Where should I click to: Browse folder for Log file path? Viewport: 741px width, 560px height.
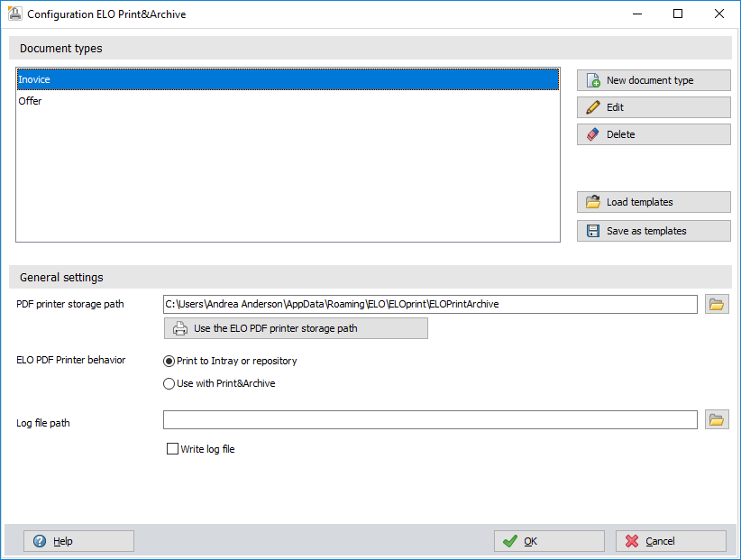point(717,419)
